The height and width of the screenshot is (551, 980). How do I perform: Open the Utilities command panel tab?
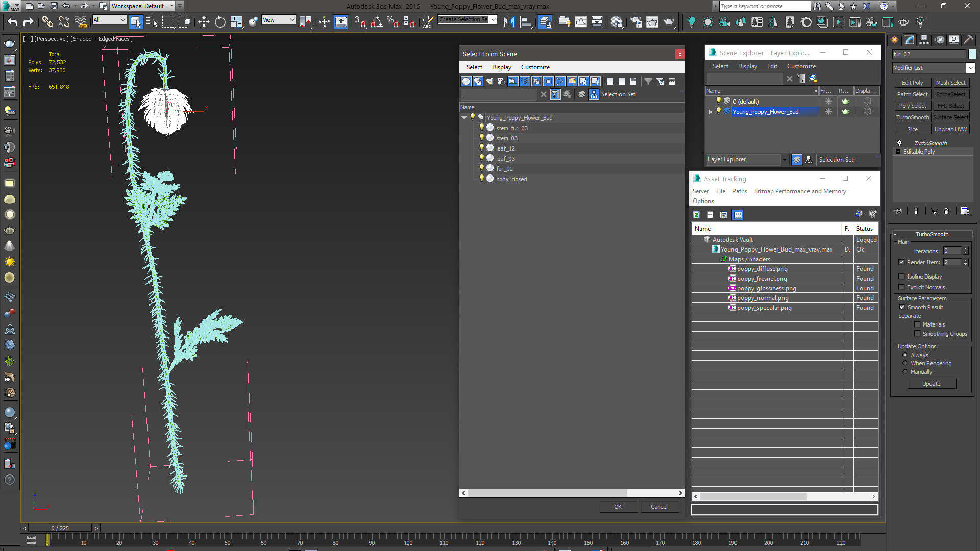(x=968, y=40)
